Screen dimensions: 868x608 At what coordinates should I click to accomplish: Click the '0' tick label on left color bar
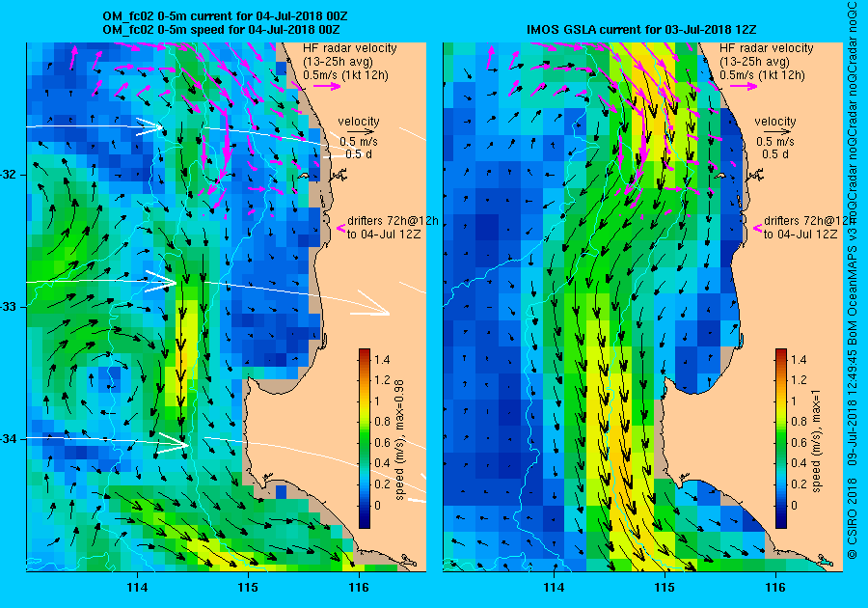click(377, 505)
